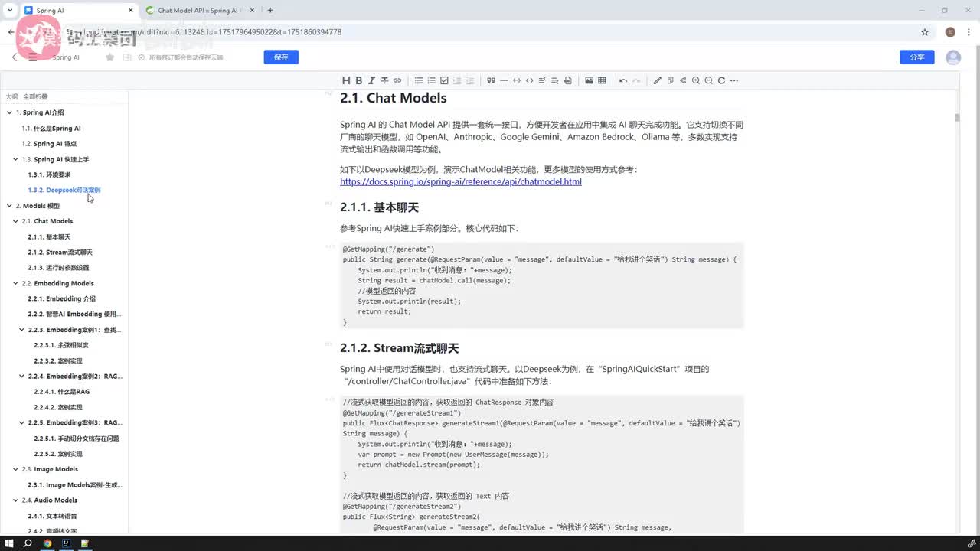Viewport: 980px width, 551px height.
Task: Jump to 2.1.1. 基本聊天 outline entry
Action: pyautogui.click(x=49, y=237)
